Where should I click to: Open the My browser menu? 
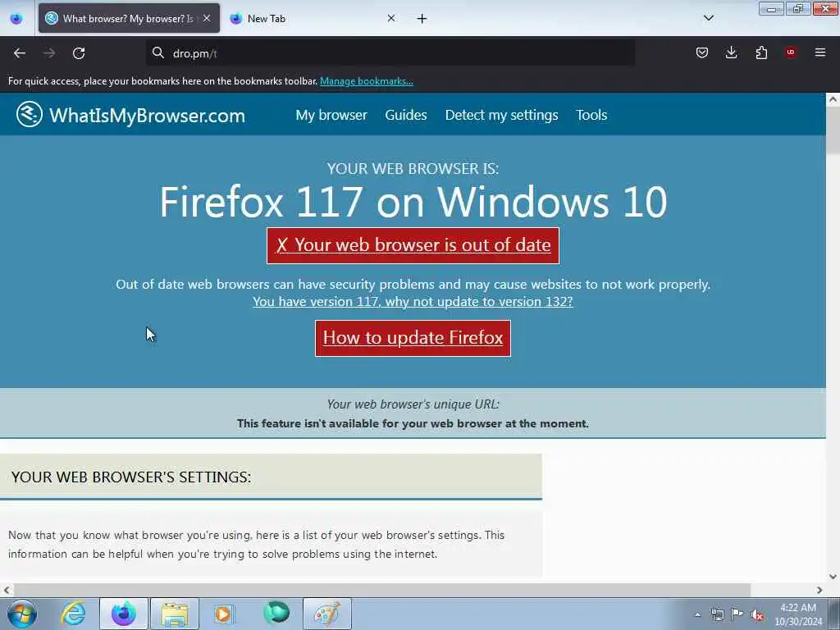point(331,115)
